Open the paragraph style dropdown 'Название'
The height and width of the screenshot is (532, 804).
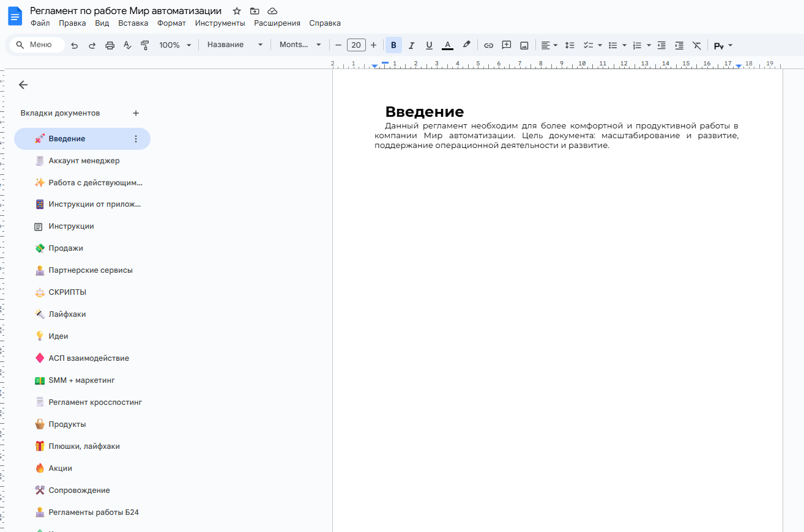tap(235, 45)
